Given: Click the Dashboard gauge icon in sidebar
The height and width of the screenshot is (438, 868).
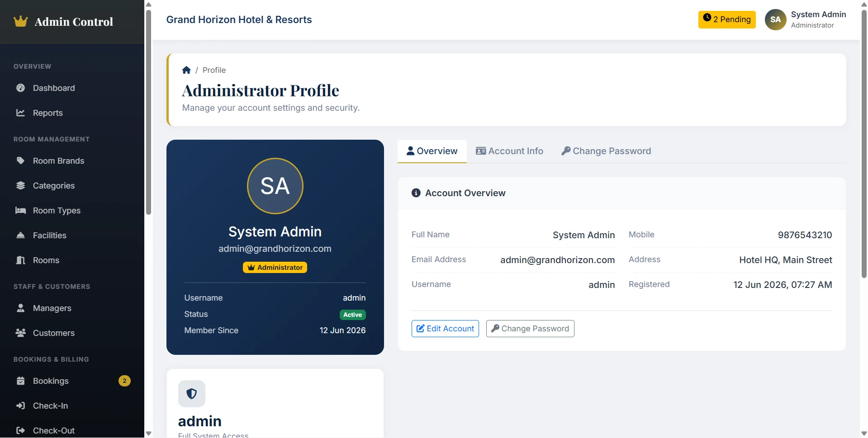Looking at the screenshot, I should pos(20,88).
